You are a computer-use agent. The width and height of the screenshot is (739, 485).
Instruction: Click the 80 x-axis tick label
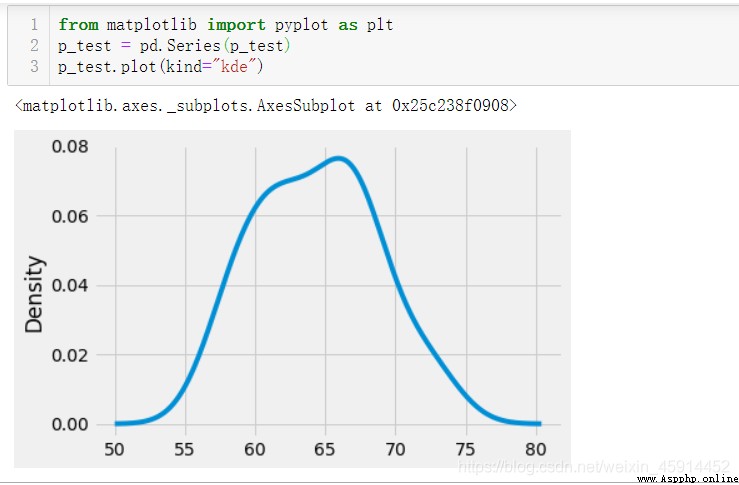(x=536, y=450)
